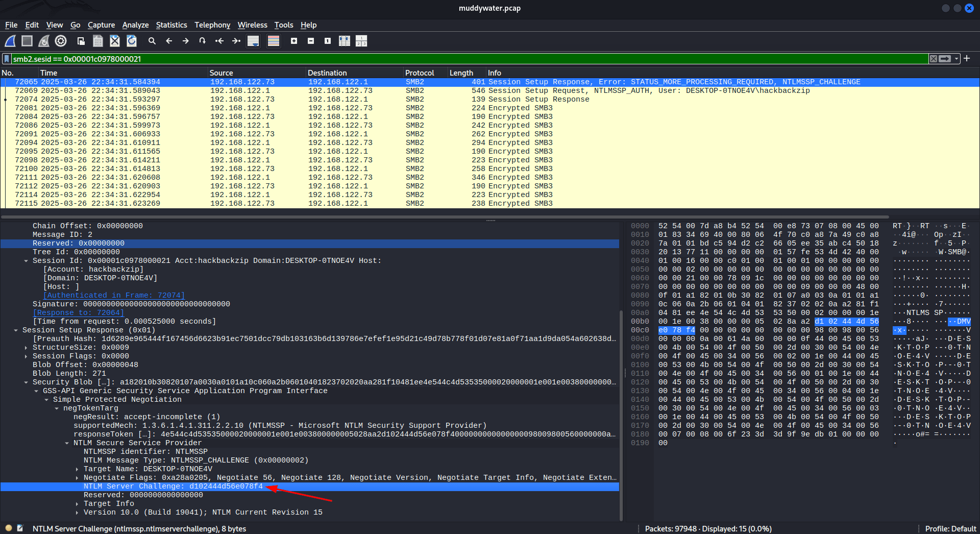Select packet 72074 Session Setup Response
Image resolution: width=980 pixels, height=534 pixels.
[x=490, y=99]
